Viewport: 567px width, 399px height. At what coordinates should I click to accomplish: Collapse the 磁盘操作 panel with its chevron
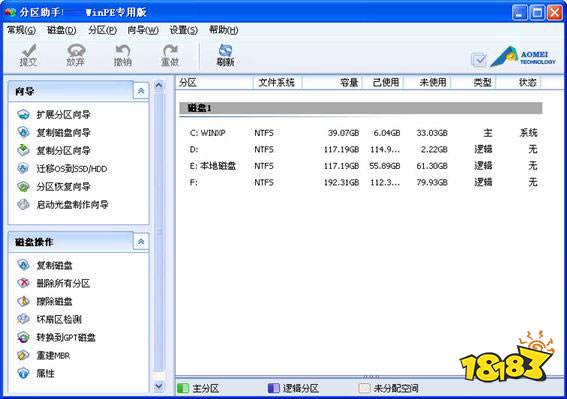141,242
